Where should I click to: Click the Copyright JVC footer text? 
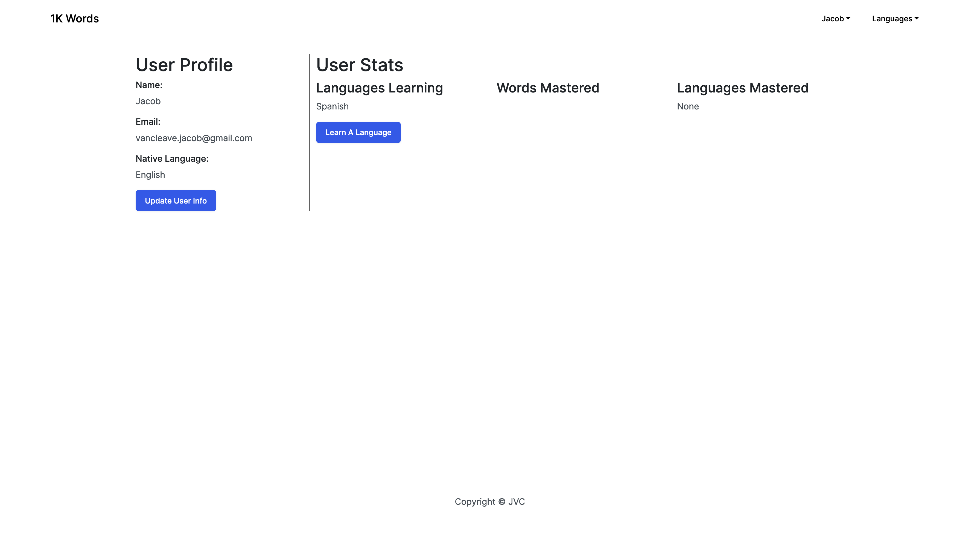[490, 501]
